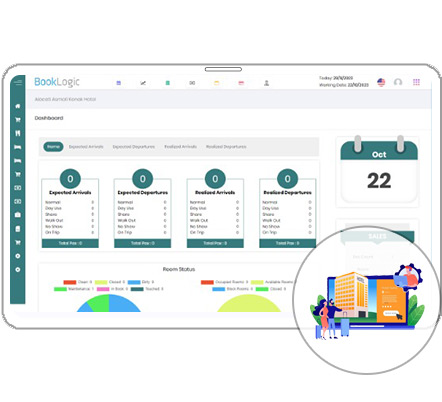442x402 pixels.
Task: Toggle the Maintenance legend entry
Action: (x=74, y=289)
